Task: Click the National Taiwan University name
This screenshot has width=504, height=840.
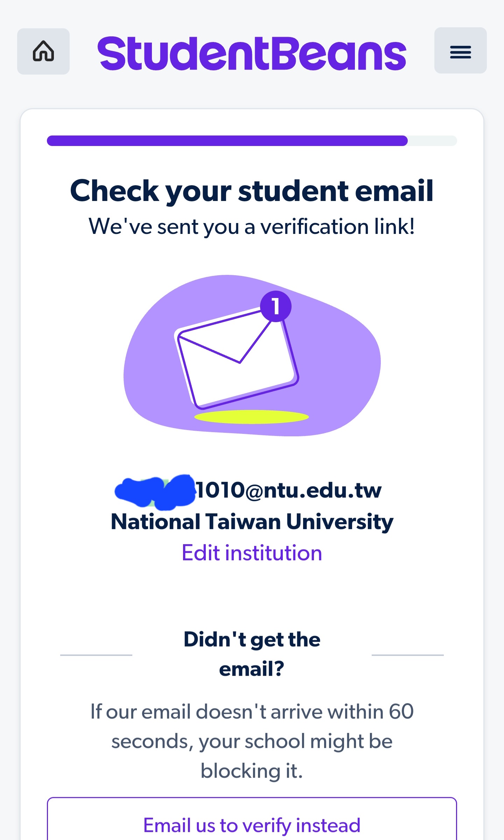Action: tap(252, 522)
